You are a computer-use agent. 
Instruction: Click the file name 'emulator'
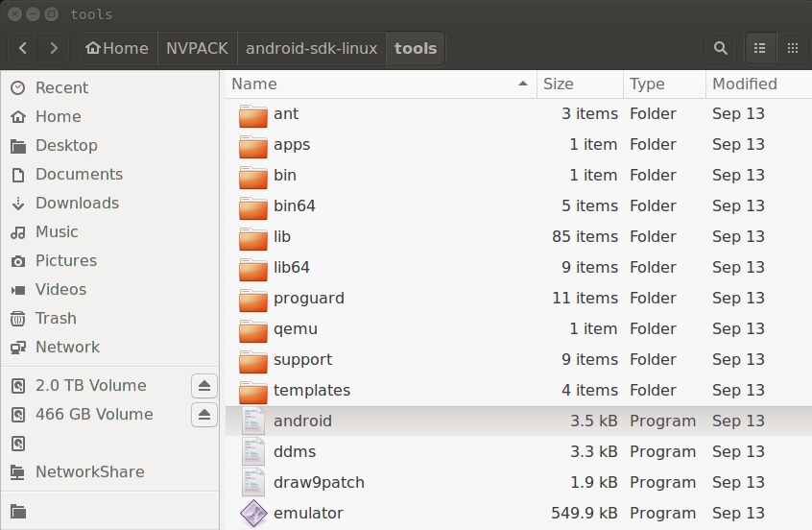(x=308, y=513)
